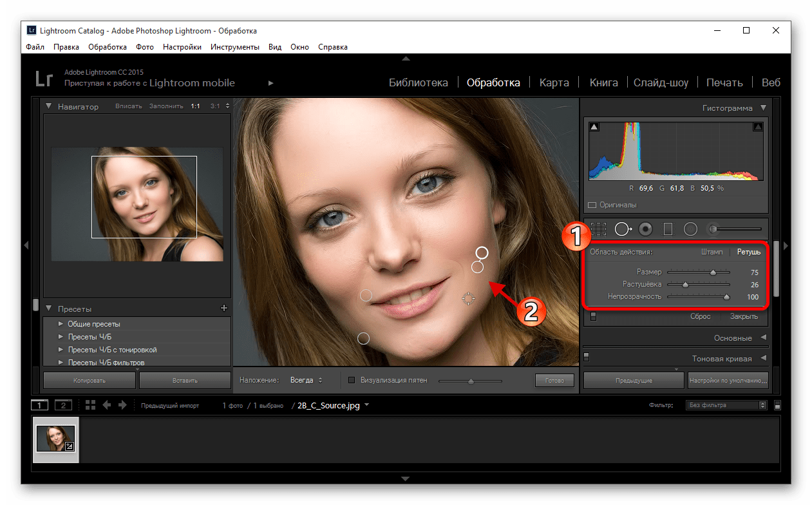Select the Crop Overlay tool icon
The height and width of the screenshot is (505, 812).
[599, 229]
